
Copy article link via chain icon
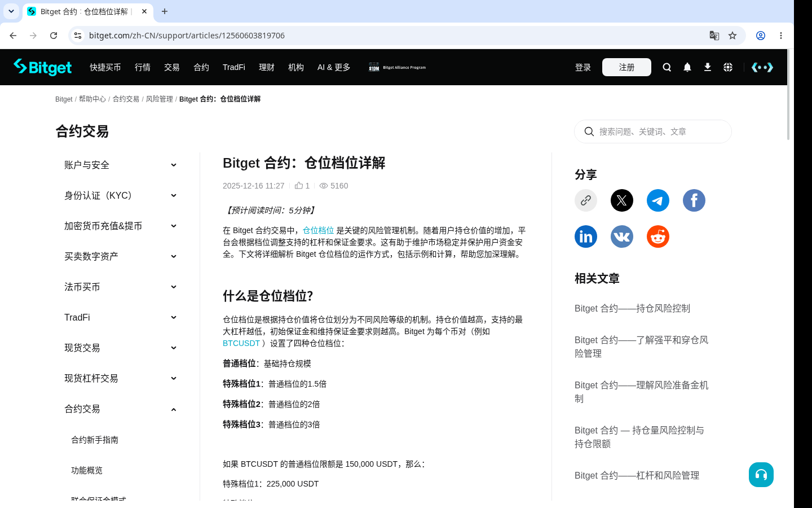[586, 200]
